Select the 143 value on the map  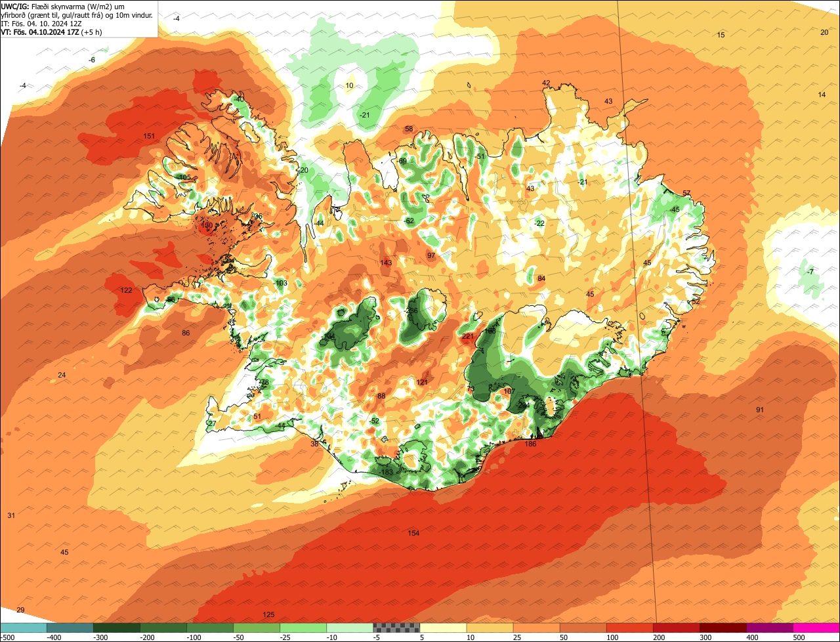(386, 263)
